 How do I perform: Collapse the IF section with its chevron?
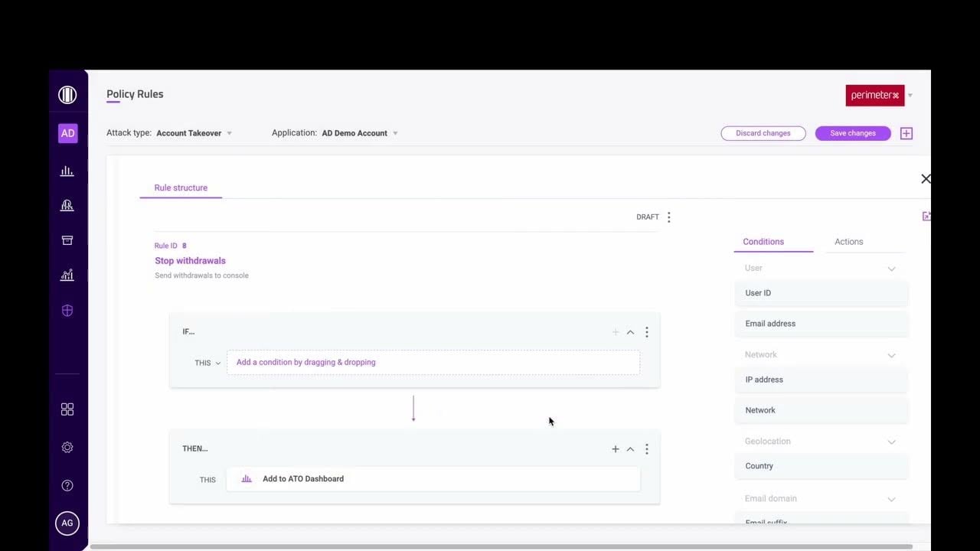[630, 331]
